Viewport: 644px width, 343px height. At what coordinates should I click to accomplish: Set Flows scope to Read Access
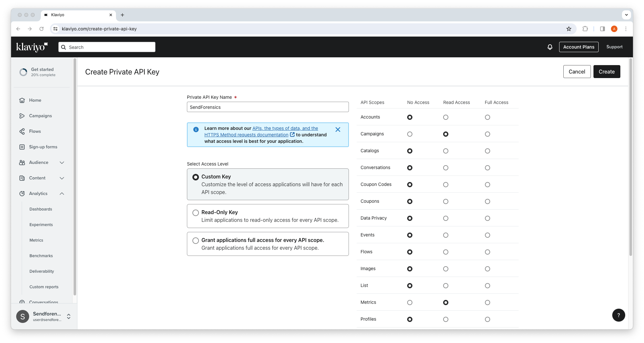tap(446, 252)
